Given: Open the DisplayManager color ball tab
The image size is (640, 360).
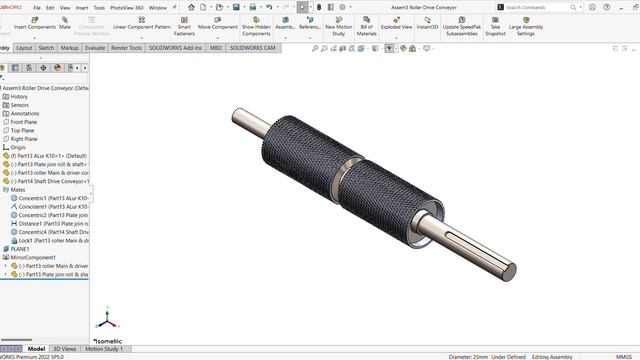Looking at the screenshot, I should pos(57,68).
